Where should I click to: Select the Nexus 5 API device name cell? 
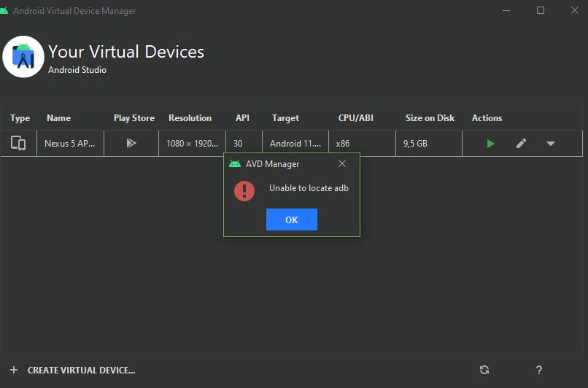[70, 143]
